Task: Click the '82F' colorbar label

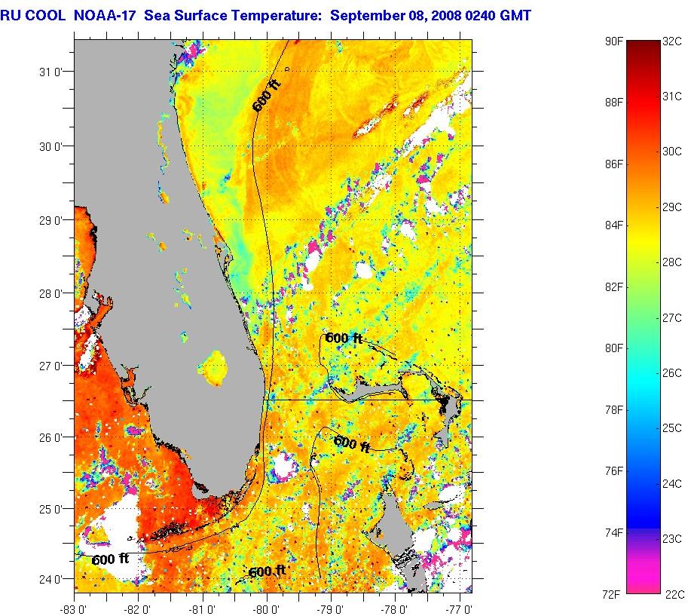Action: 613,287
